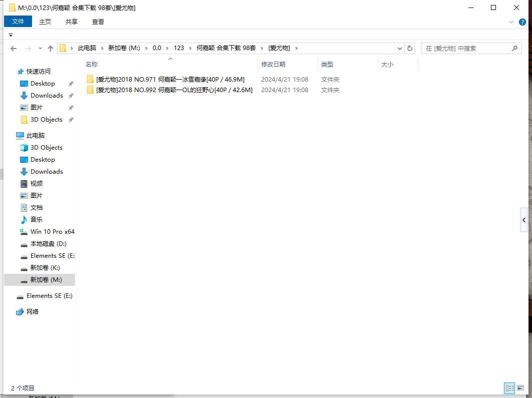Select 此电脑 in the address breadcrumb
Screen dimensions: 532x398
click(x=87, y=48)
